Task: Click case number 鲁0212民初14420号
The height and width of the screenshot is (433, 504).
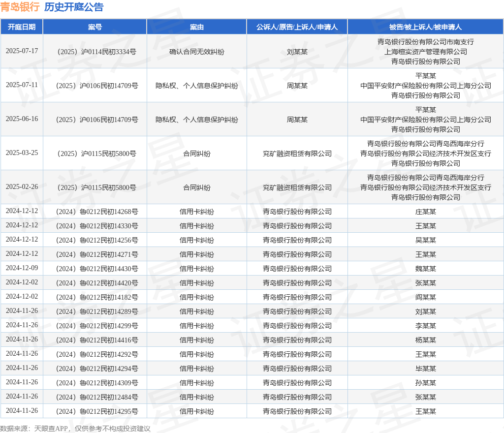Action: click(x=109, y=283)
